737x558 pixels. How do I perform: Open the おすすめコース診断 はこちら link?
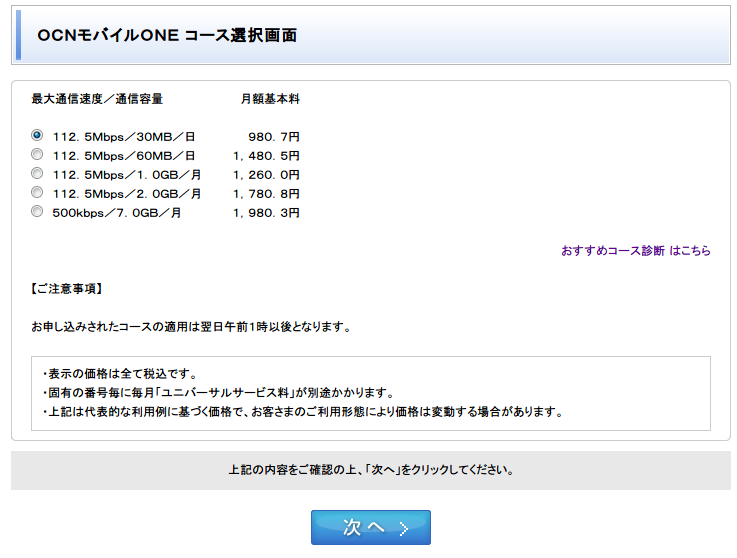(x=635, y=251)
